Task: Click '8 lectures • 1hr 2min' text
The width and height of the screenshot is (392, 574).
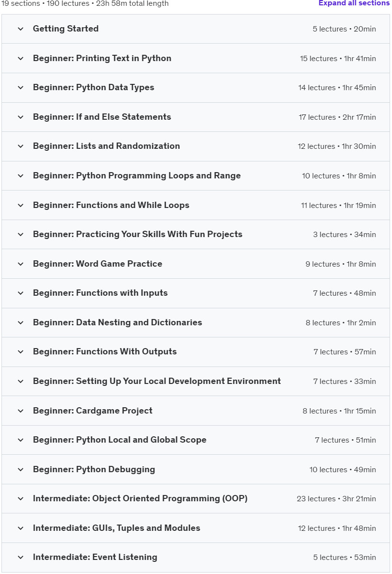Action: [341, 323]
